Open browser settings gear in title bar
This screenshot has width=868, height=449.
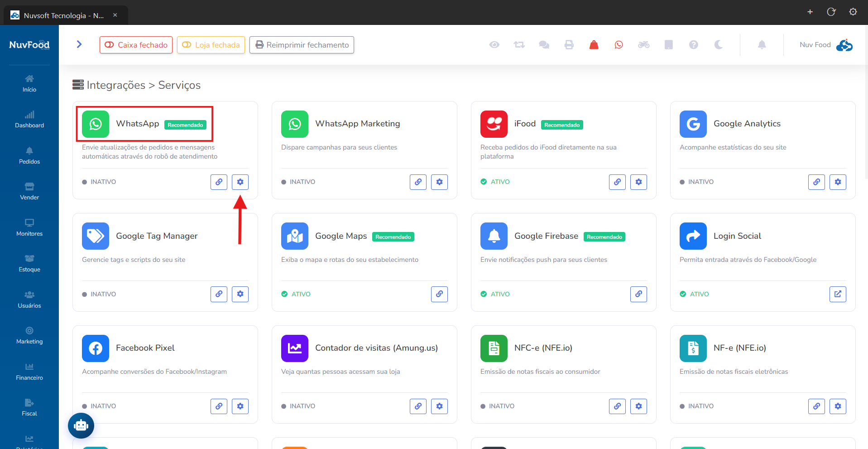[853, 12]
